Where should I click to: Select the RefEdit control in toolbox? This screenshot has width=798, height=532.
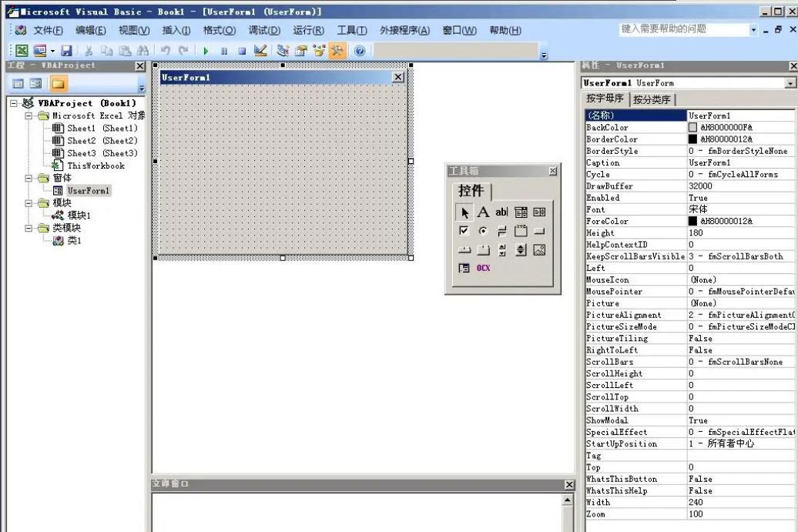(464, 268)
